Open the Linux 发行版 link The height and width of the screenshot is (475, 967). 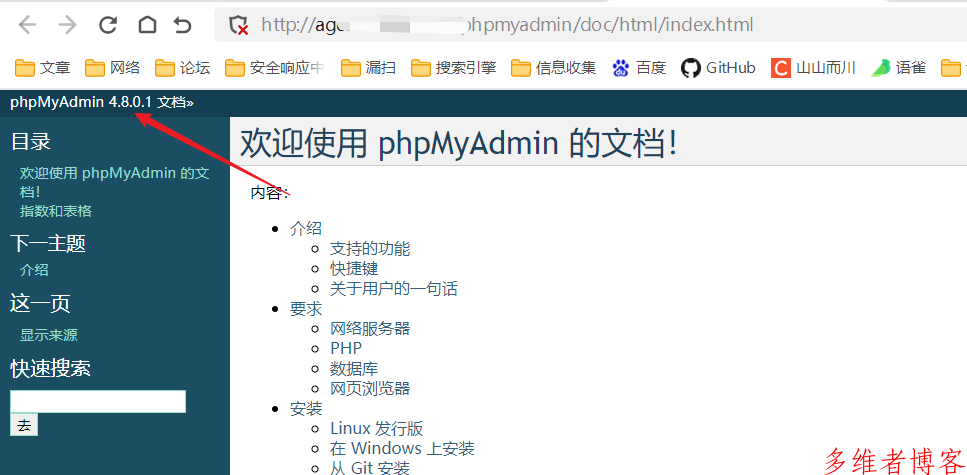[x=377, y=428]
